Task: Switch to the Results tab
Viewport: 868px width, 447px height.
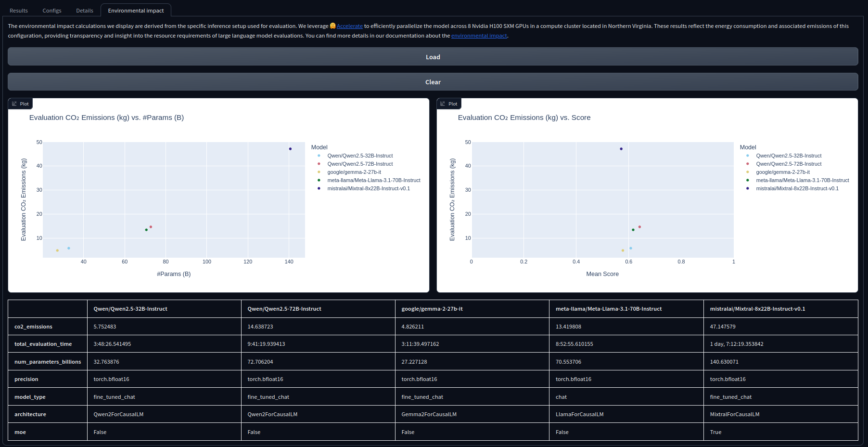Action: tap(19, 11)
